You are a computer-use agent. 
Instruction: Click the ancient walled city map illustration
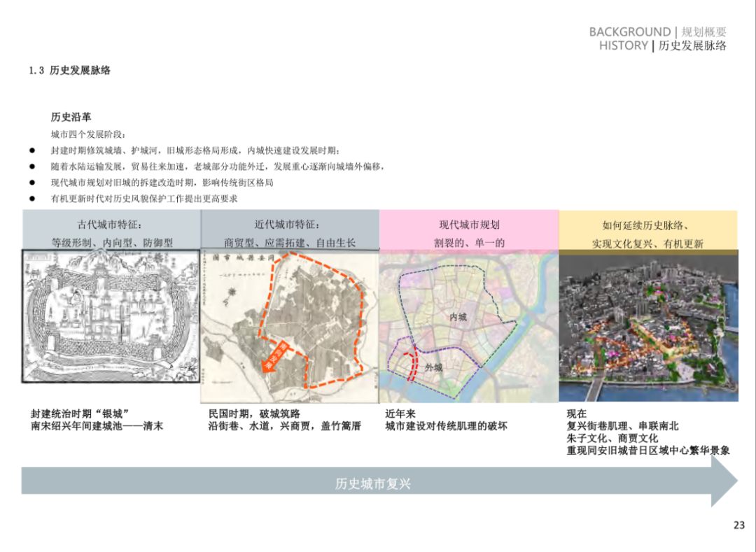pos(111,325)
